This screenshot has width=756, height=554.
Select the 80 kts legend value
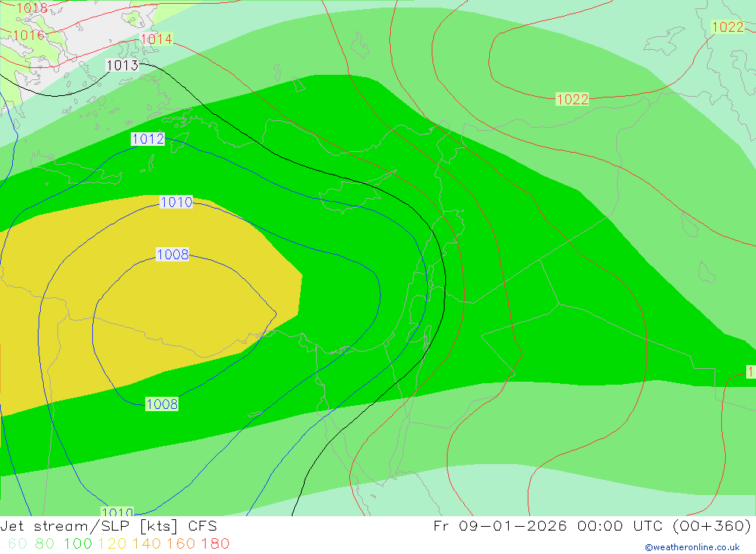45,543
